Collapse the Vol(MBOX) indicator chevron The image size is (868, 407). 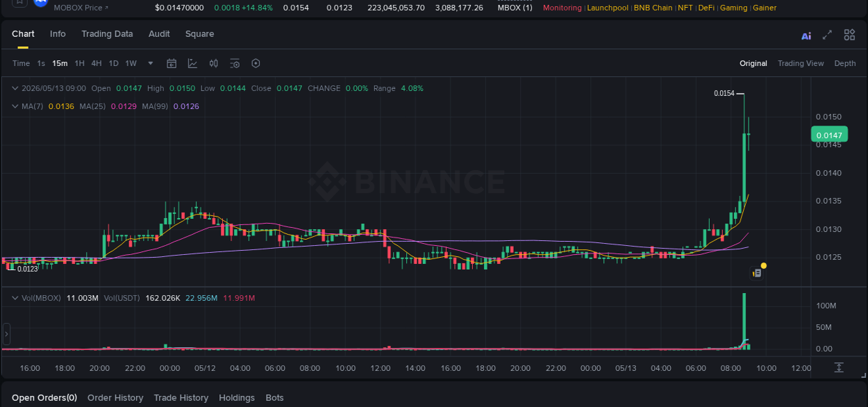coord(15,298)
